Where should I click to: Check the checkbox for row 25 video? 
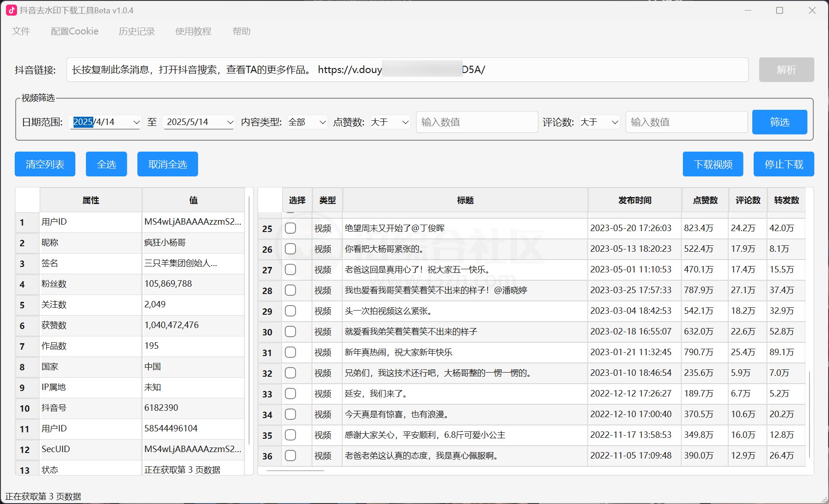tap(290, 228)
